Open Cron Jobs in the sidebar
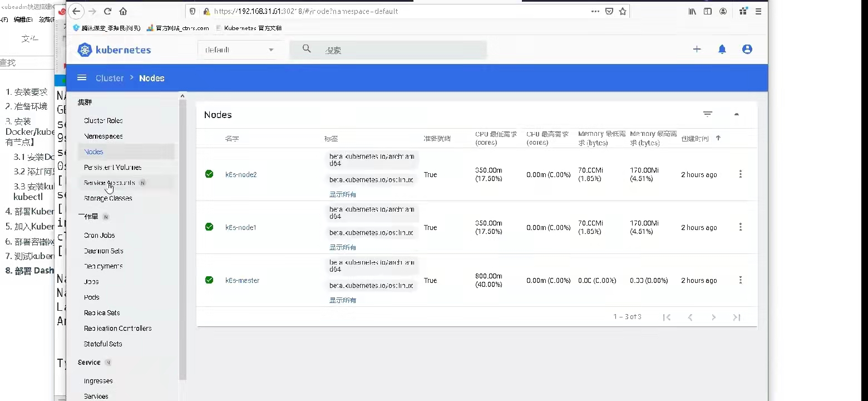This screenshot has height=401, width=868. [x=100, y=235]
